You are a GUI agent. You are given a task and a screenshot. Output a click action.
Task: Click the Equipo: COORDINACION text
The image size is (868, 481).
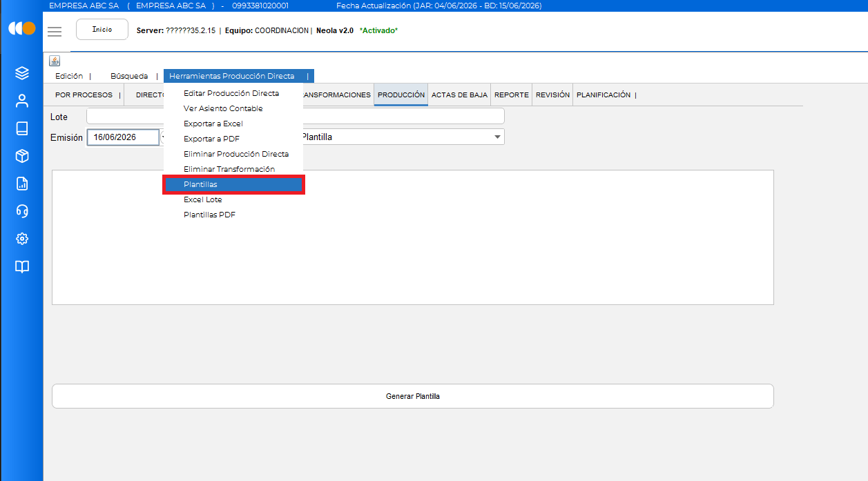coord(267,31)
